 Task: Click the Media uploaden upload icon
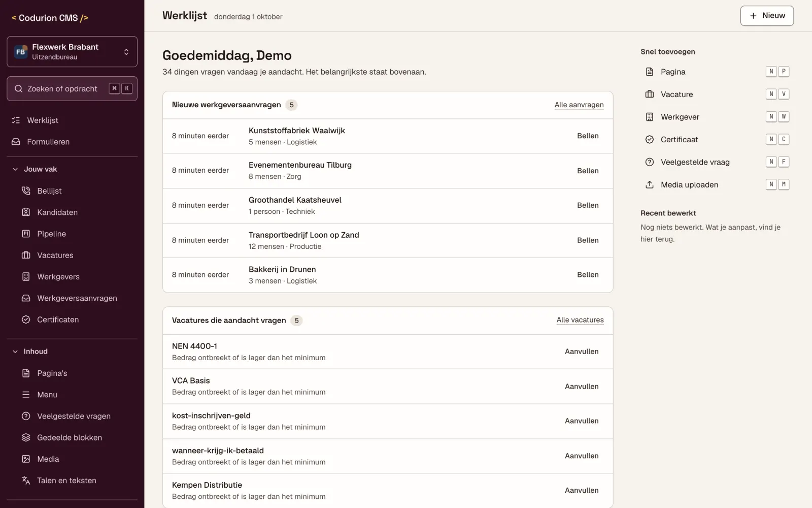650,185
